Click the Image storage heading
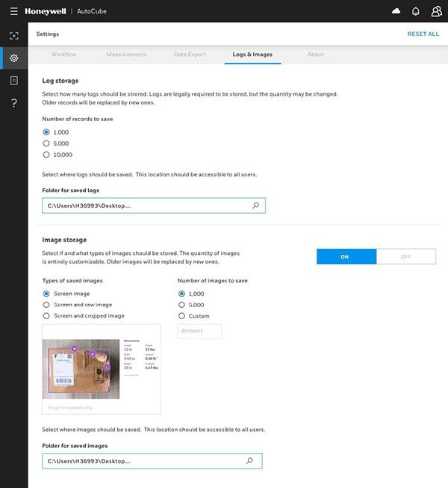This screenshot has height=488, width=448. [64, 240]
